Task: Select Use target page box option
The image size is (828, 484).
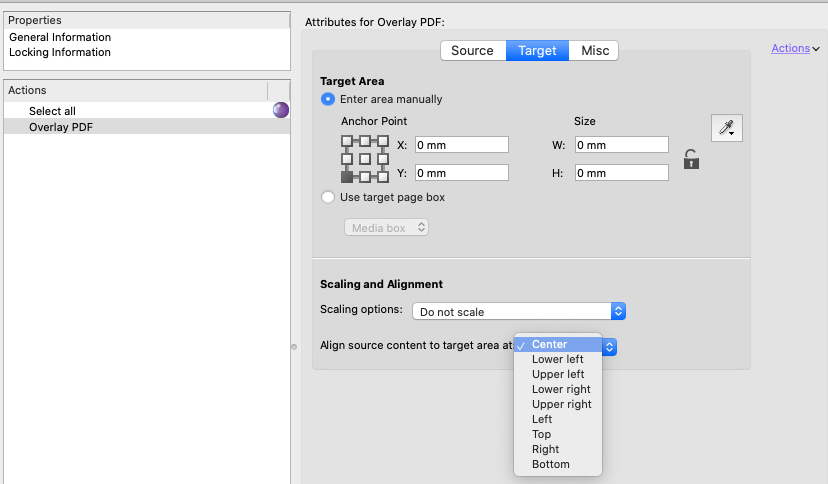Action: coord(328,197)
